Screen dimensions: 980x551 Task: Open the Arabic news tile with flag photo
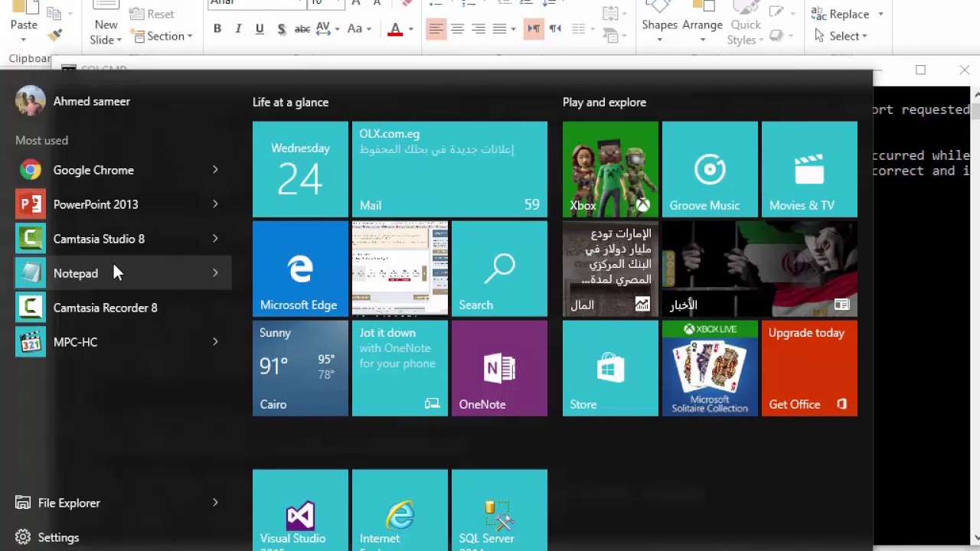759,269
